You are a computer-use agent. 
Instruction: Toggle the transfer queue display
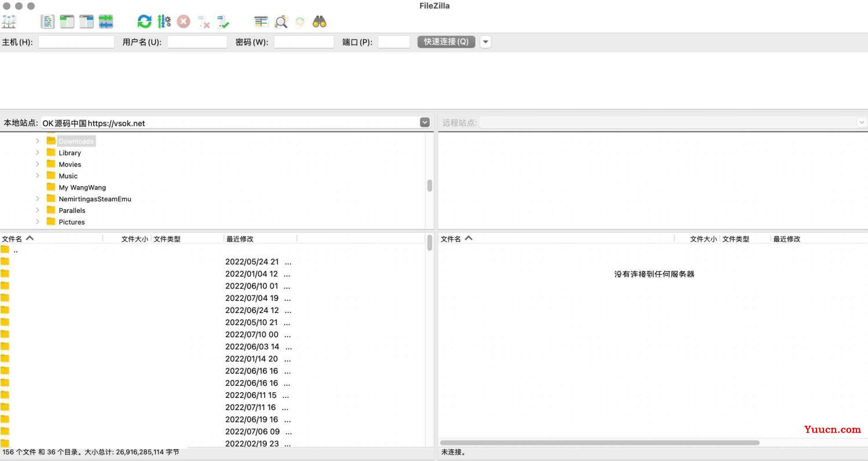click(106, 22)
